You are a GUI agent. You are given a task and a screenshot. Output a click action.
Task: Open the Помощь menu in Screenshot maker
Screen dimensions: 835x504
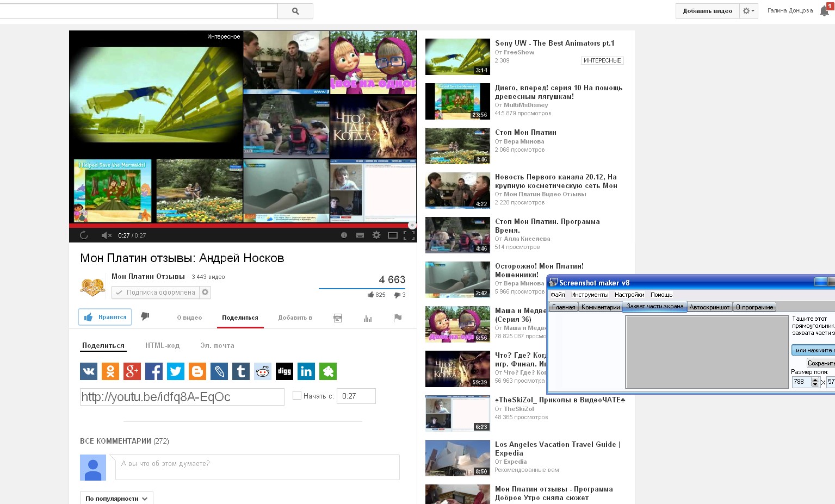661,295
